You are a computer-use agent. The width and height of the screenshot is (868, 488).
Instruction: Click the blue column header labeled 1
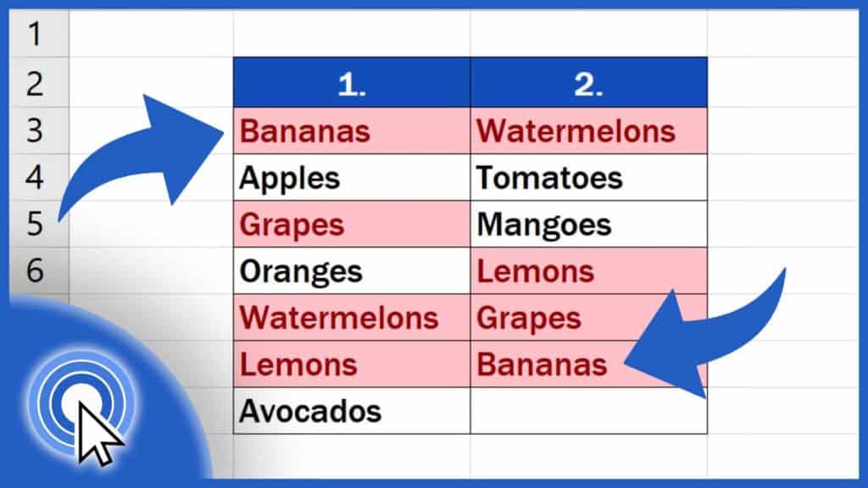[350, 80]
